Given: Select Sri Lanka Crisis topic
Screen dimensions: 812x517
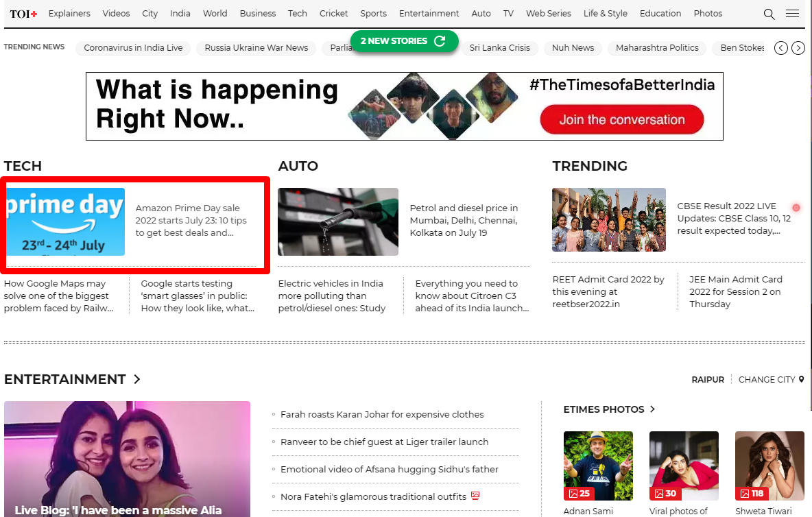Looking at the screenshot, I should [x=500, y=48].
